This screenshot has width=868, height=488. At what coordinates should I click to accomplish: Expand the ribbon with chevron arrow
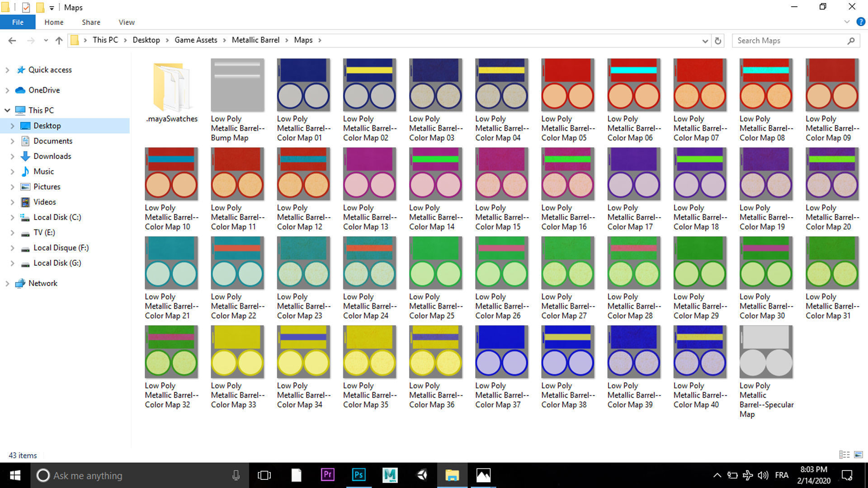tap(847, 22)
